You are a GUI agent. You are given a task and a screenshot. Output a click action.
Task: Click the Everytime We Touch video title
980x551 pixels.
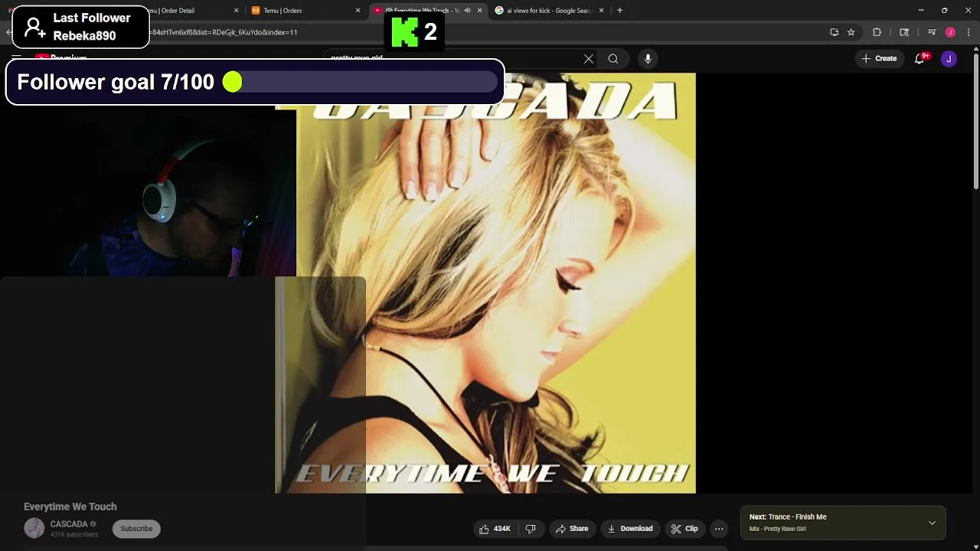(70, 507)
